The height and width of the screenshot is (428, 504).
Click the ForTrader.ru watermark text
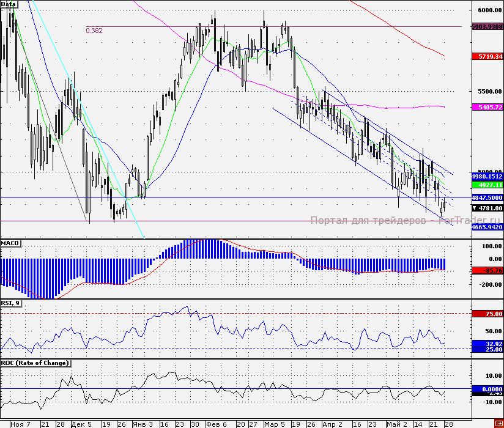coord(406,221)
